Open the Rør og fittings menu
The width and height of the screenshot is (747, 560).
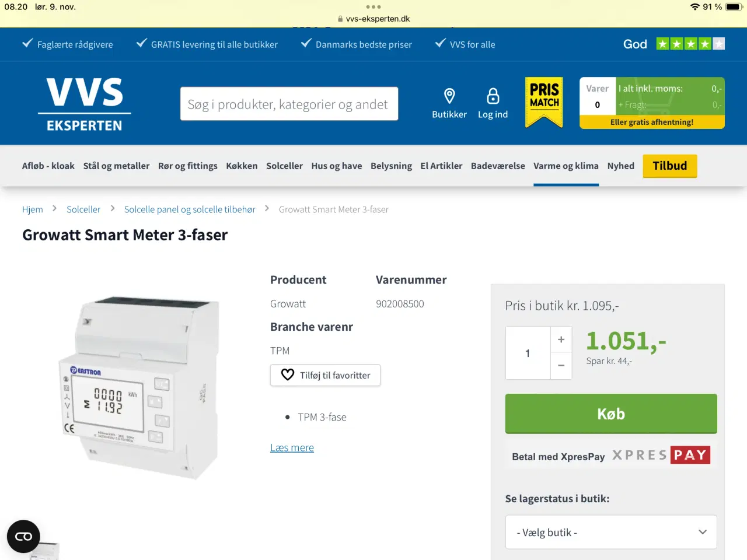(188, 166)
